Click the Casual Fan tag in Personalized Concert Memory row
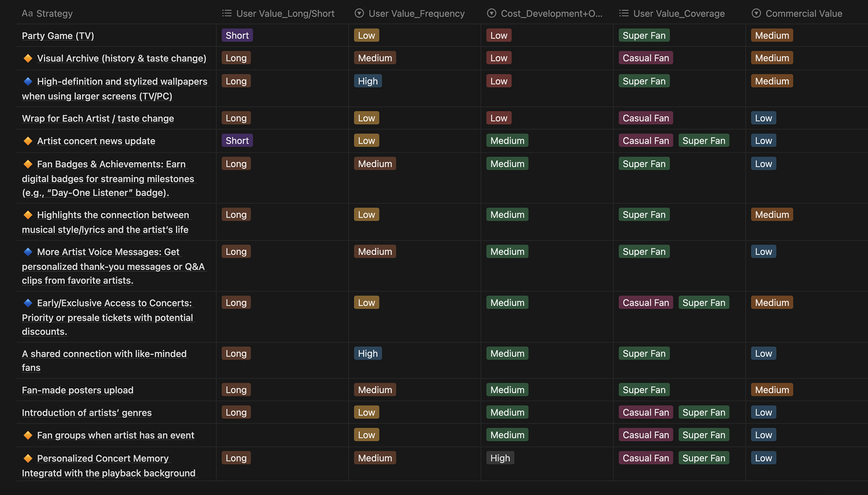Screen dimensions: 868x495 (x=646, y=458)
